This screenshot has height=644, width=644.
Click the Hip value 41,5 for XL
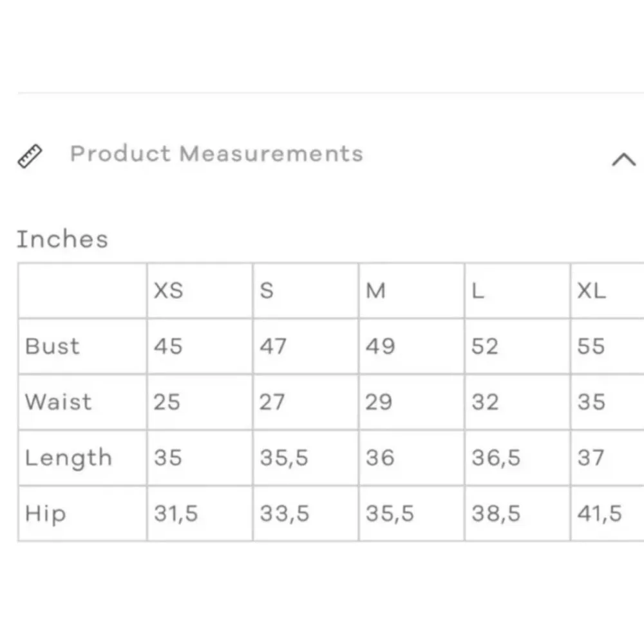pos(600,514)
